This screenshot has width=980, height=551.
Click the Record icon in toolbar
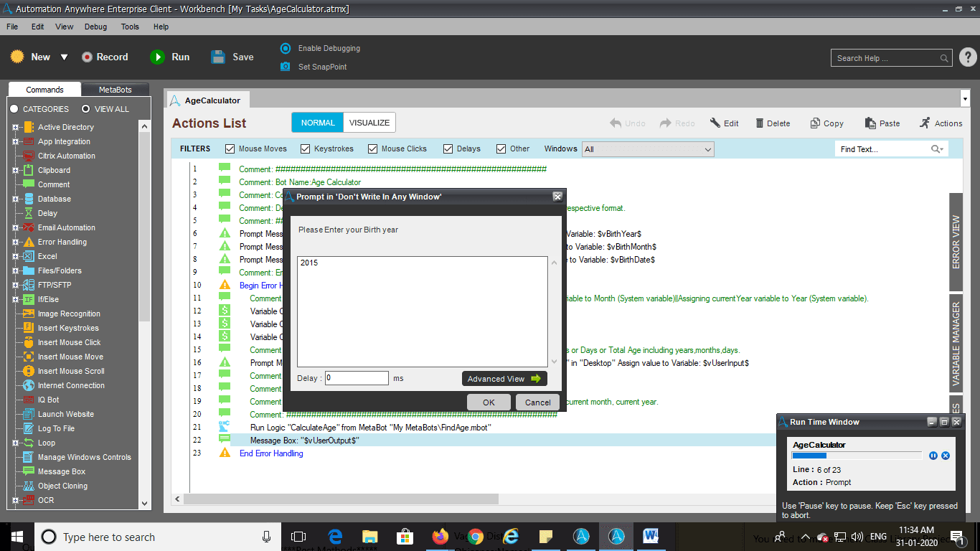[x=87, y=57]
